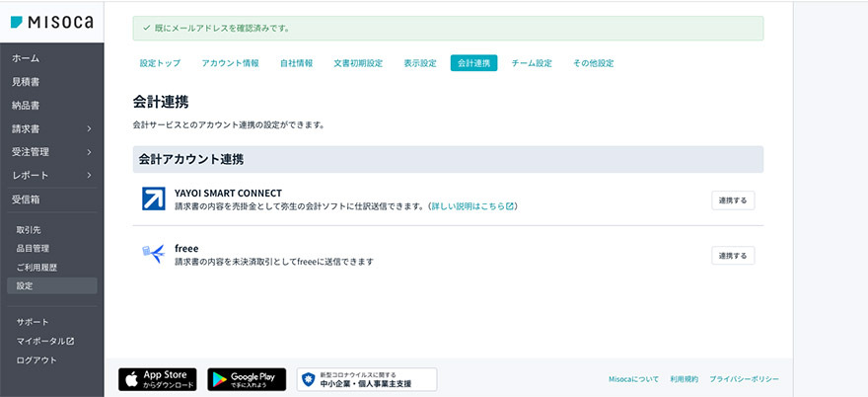The image size is (868, 397).
Task: Expand the 受注管理 submenu arrow
Action: 89,152
